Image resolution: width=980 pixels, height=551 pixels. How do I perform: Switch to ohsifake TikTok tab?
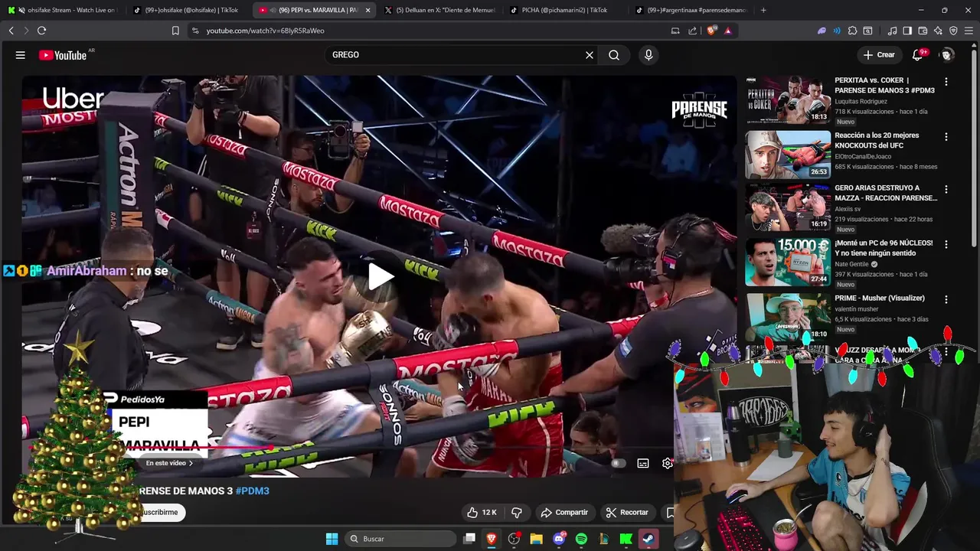click(x=187, y=10)
